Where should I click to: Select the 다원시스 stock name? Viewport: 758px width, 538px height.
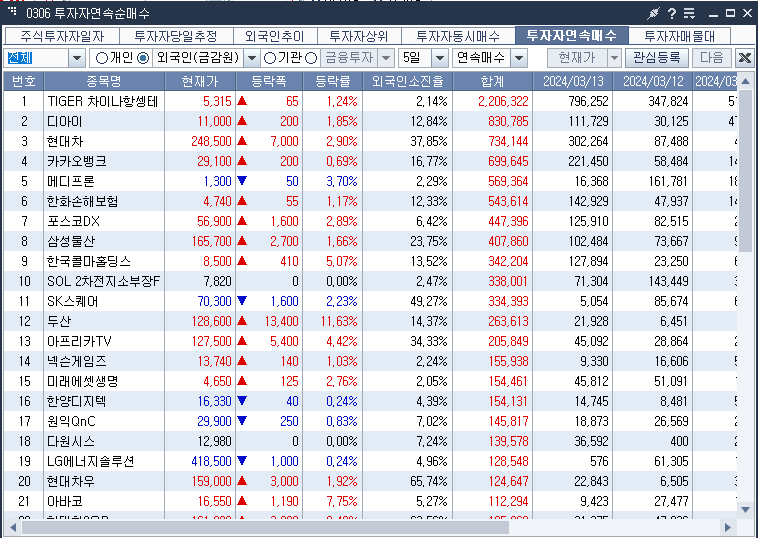[71, 441]
